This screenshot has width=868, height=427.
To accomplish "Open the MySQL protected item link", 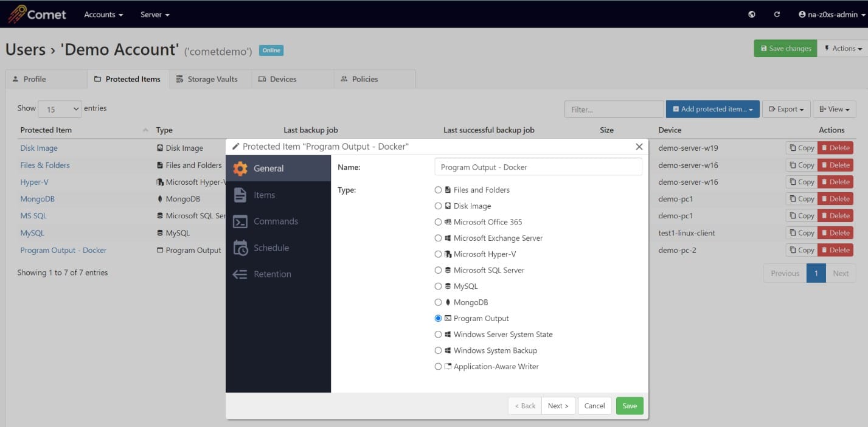I will pyautogui.click(x=33, y=232).
